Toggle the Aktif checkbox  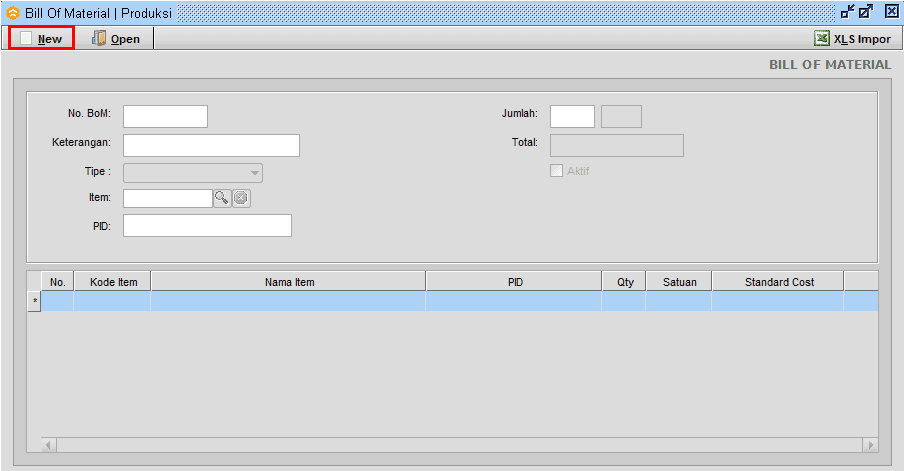point(556,171)
